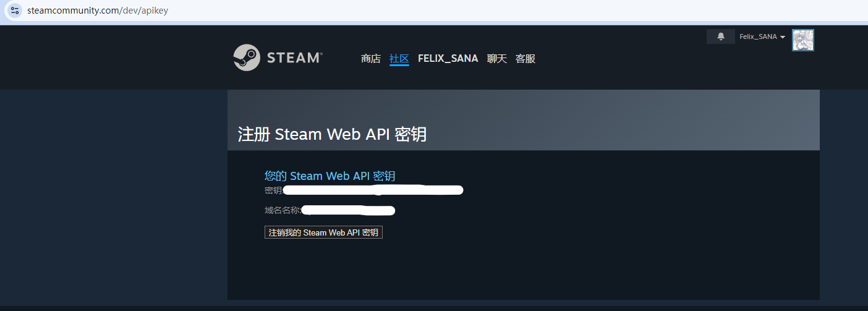Image resolution: width=868 pixels, height=311 pixels.
Task: Click the redacted 域名名称 value
Action: (x=348, y=211)
